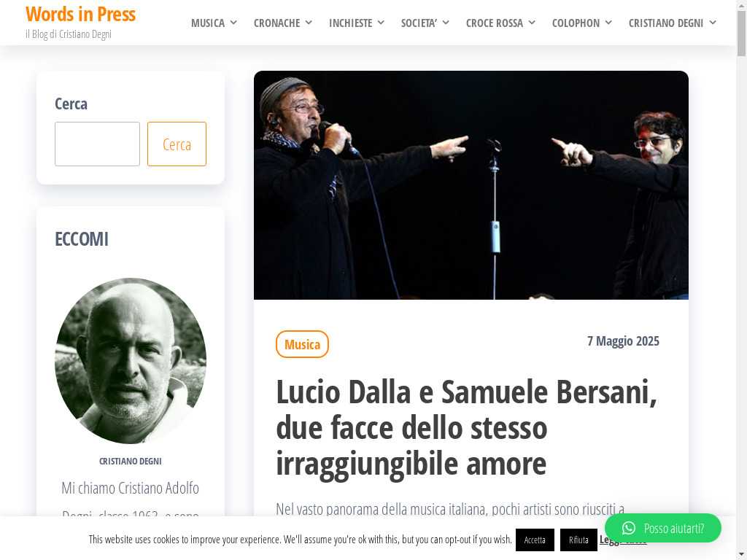The width and height of the screenshot is (747, 560).
Task: Click the Musica category tag
Action: [x=302, y=344]
